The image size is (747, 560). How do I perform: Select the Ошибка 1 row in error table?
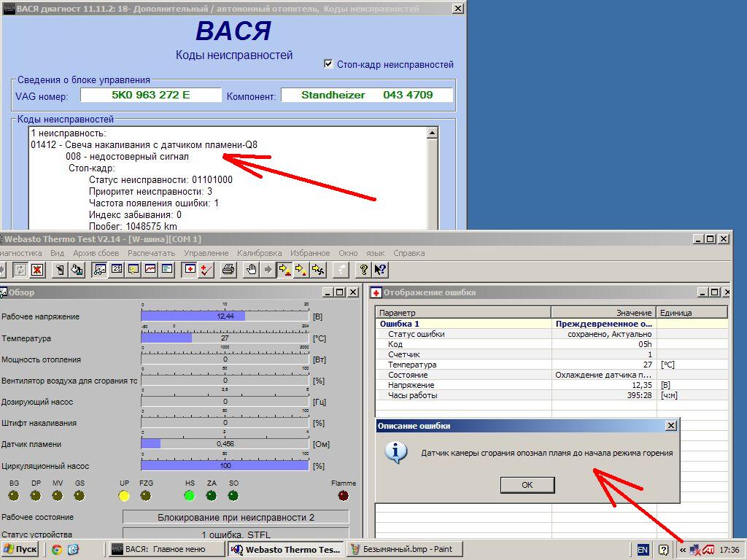[x=551, y=324]
